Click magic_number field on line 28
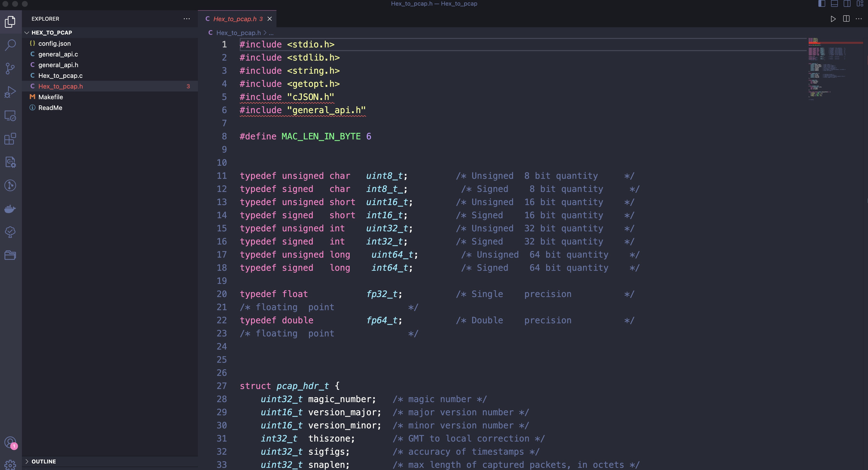This screenshot has width=868, height=470. [339, 399]
